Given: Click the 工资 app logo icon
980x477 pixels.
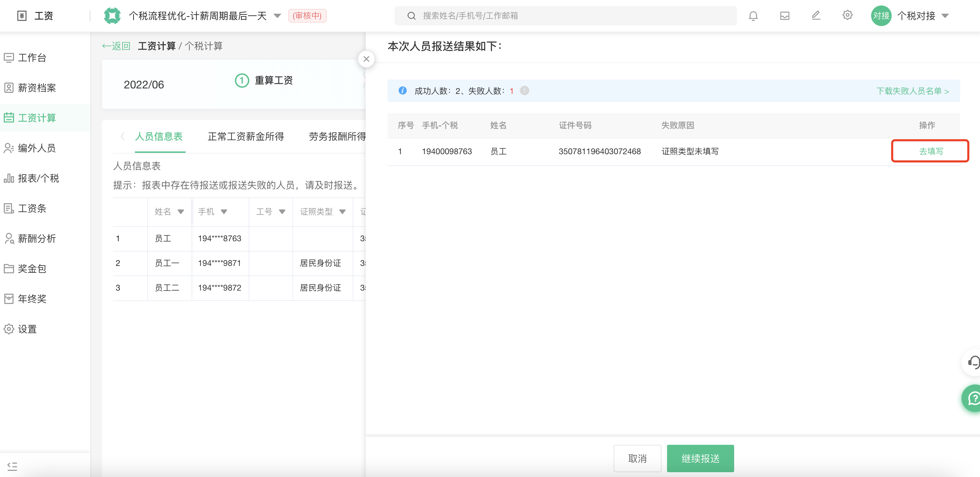Looking at the screenshot, I should point(22,16).
